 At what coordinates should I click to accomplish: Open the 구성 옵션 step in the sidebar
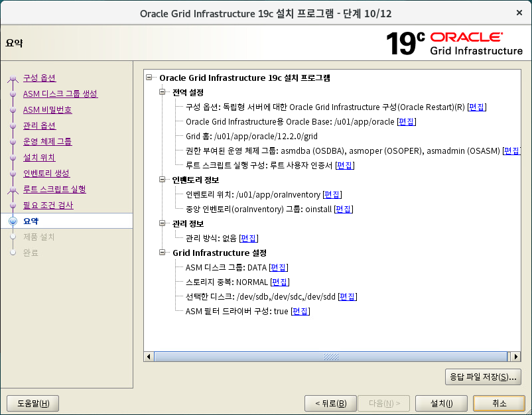[39, 78]
